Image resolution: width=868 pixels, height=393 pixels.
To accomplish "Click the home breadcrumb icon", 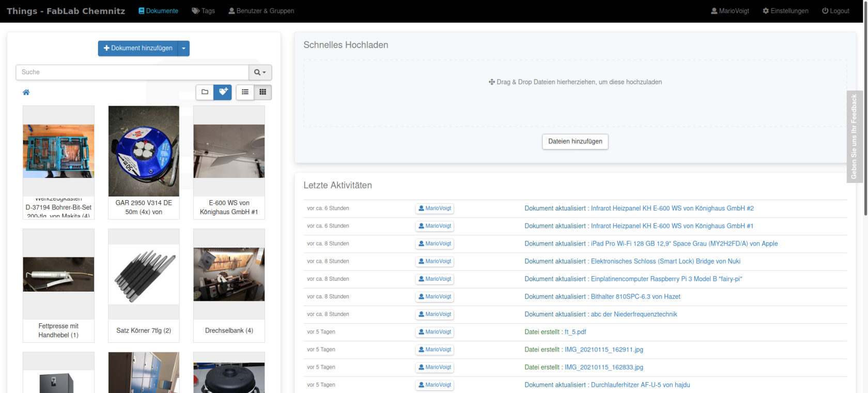I will point(26,92).
